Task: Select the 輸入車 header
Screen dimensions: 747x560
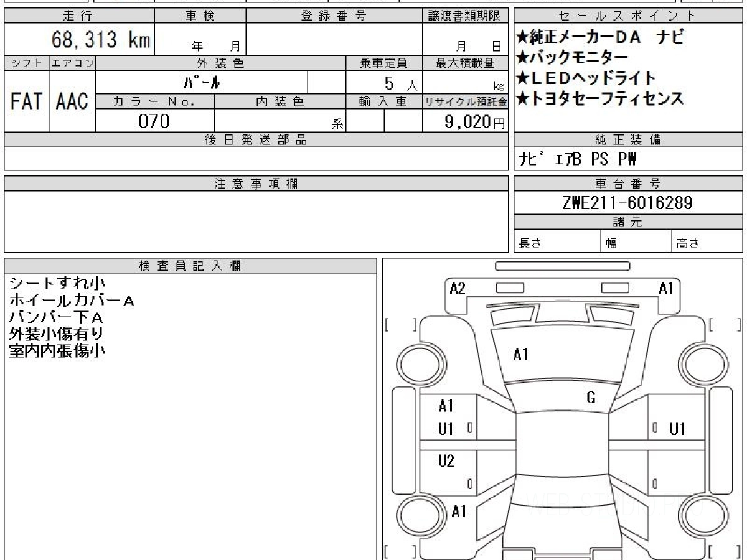Action: pyautogui.click(x=384, y=101)
